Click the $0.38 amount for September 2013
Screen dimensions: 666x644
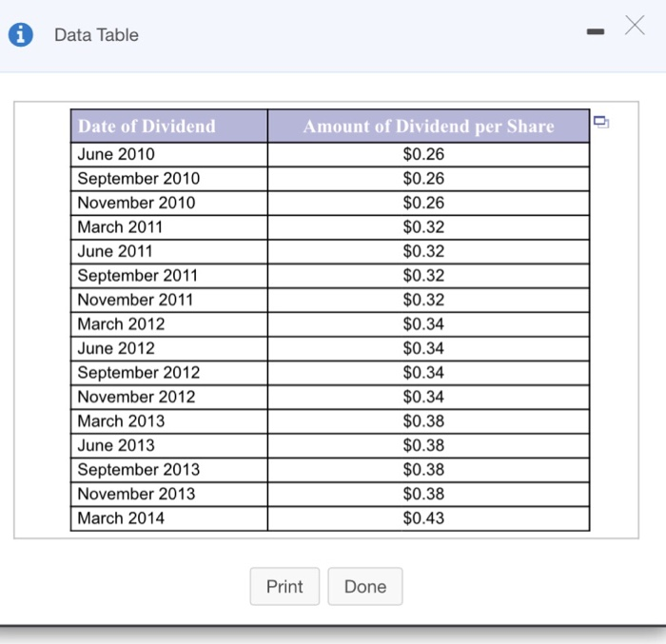(x=428, y=469)
